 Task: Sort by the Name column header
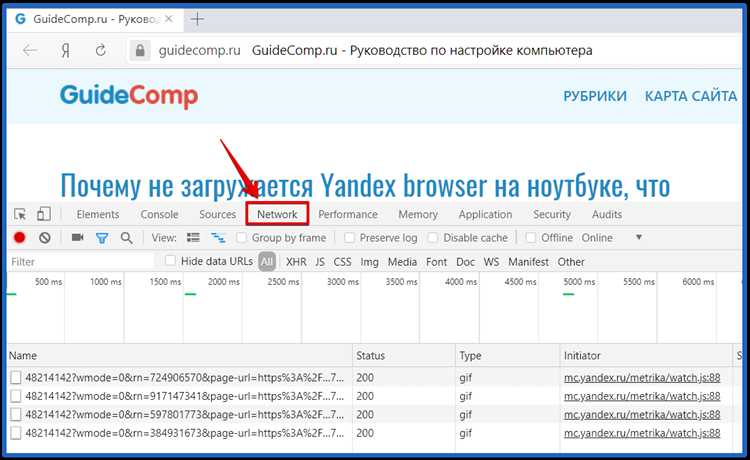click(x=180, y=356)
